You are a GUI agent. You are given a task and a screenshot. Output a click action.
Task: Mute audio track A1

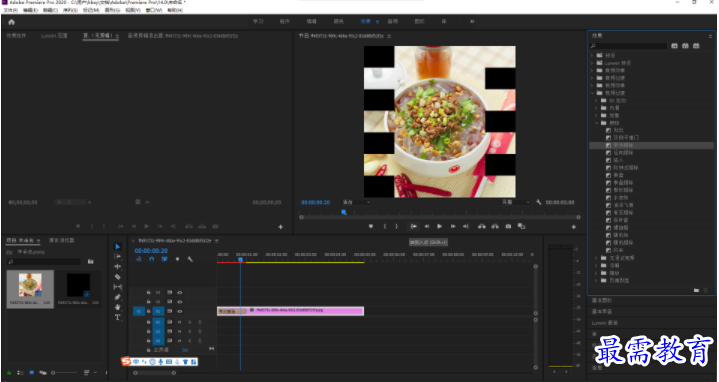pyautogui.click(x=180, y=322)
